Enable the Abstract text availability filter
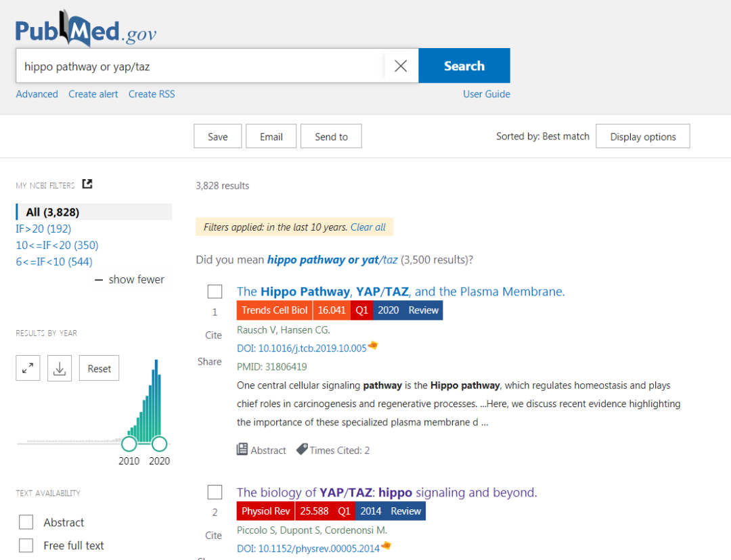Image resolution: width=731 pixels, height=560 pixels. tap(26, 522)
